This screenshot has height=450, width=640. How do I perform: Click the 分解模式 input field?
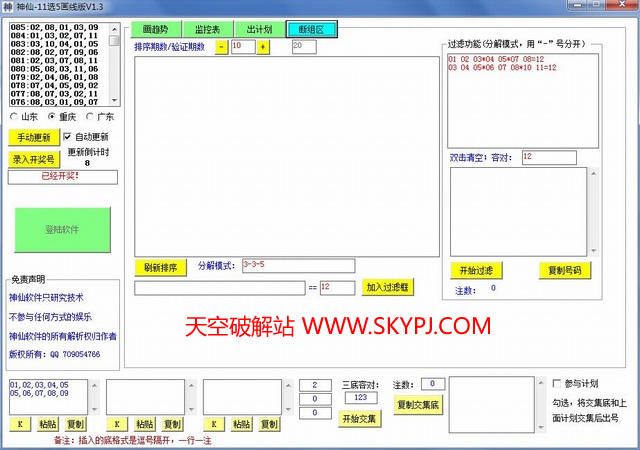pos(298,265)
